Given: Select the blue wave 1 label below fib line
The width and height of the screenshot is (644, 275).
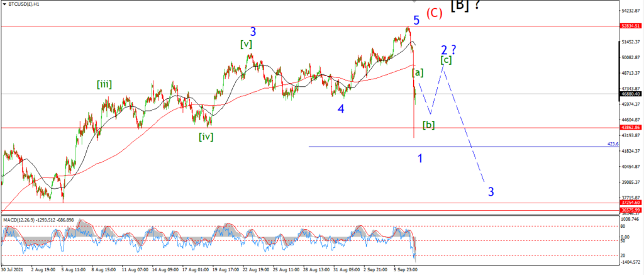Looking at the screenshot, I should (x=420, y=158).
